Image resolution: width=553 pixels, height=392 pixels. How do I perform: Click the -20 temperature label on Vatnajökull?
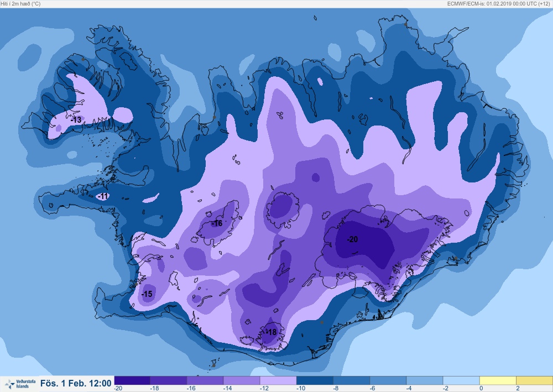pos(352,239)
